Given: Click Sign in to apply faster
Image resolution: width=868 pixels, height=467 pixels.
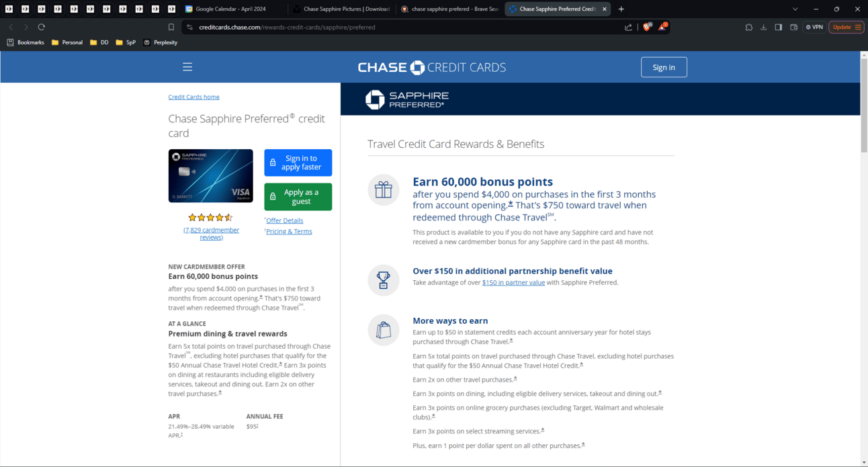Looking at the screenshot, I should pyautogui.click(x=298, y=163).
